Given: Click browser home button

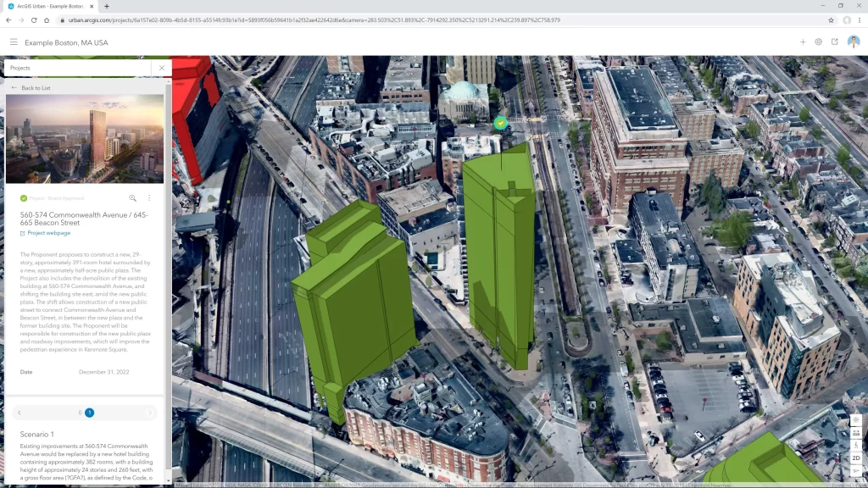Looking at the screenshot, I should (x=47, y=20).
